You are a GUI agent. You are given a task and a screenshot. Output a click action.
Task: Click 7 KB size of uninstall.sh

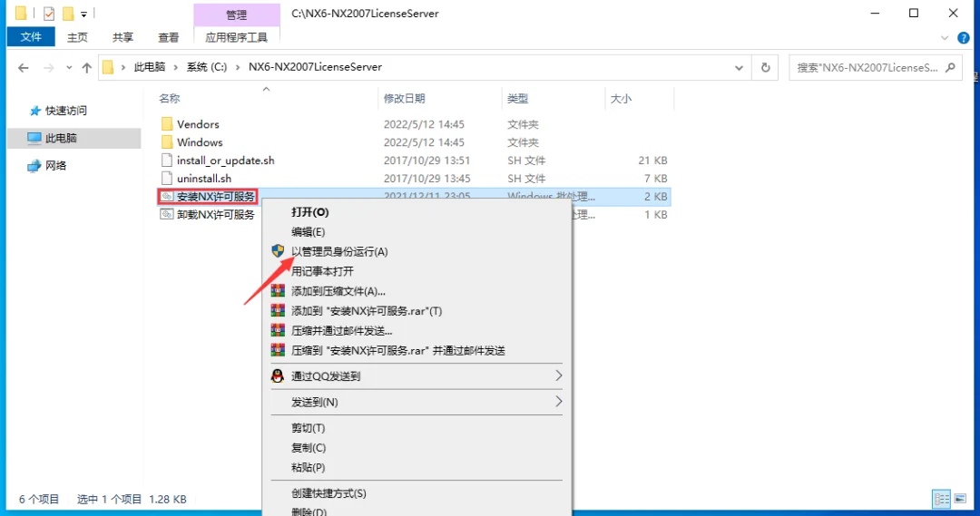click(656, 179)
